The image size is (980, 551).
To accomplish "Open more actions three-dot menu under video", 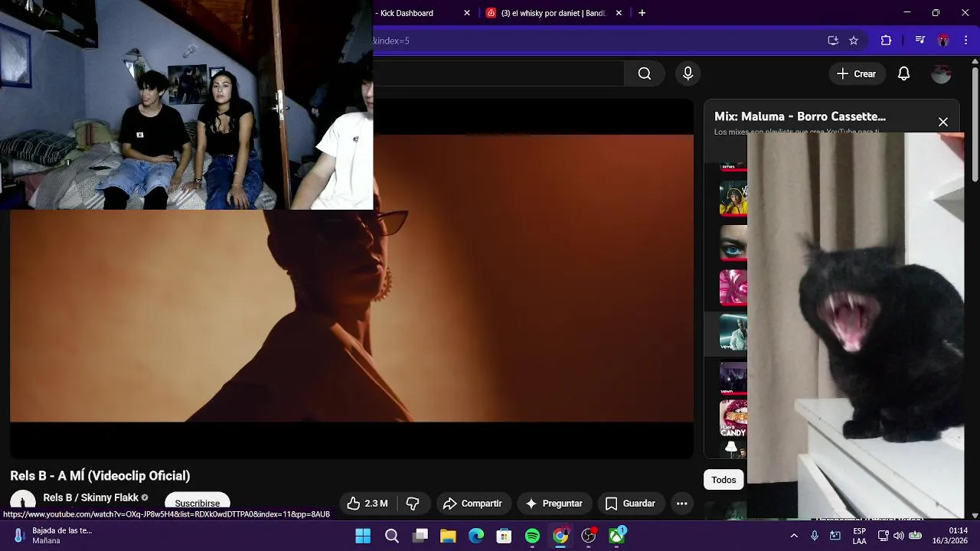I will [x=681, y=503].
